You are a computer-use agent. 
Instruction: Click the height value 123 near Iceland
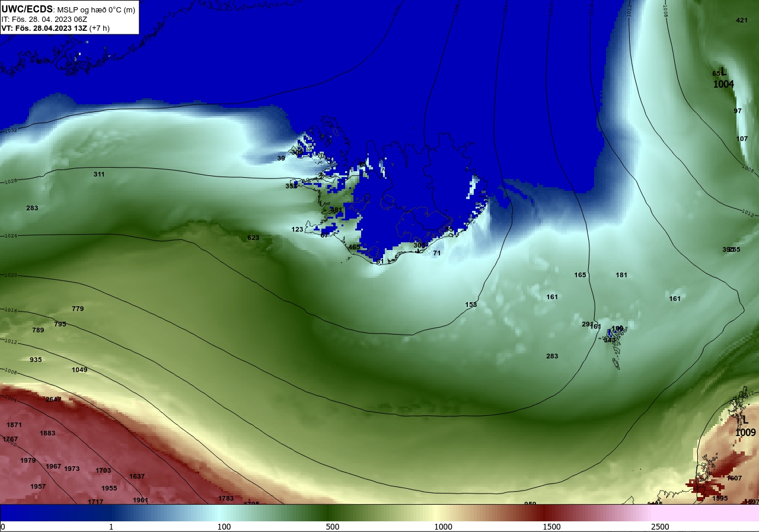(297, 229)
